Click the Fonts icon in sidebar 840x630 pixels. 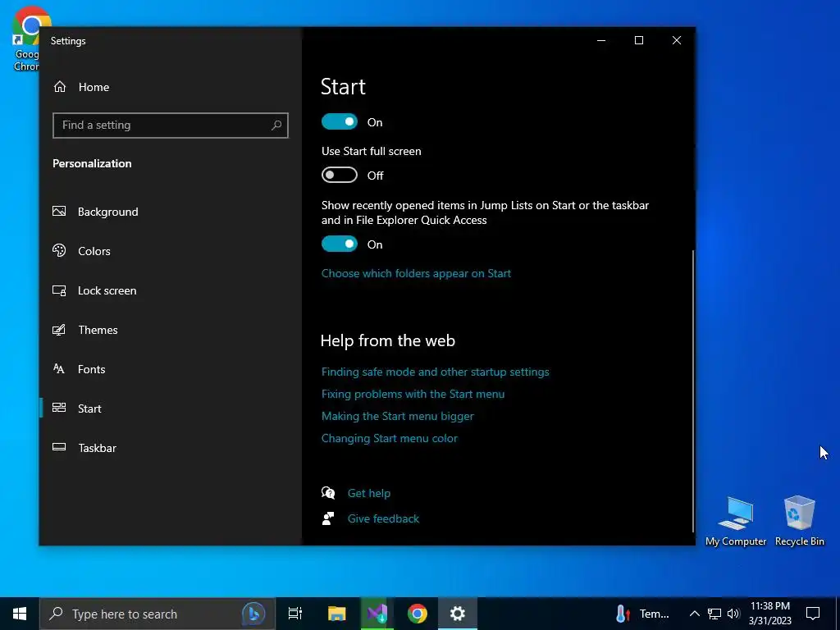coord(59,368)
